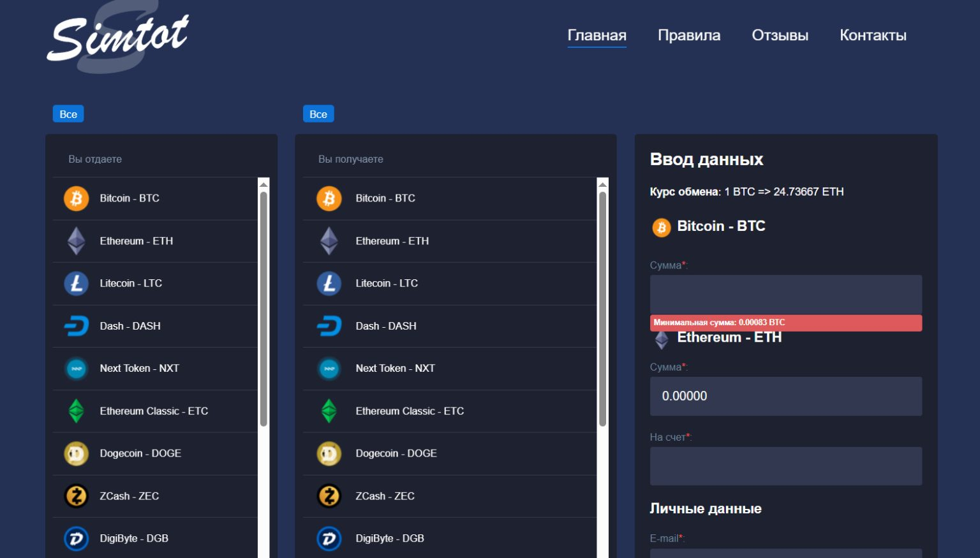Click the Dogecoin icon in the receive list
The image size is (980, 558).
pos(329,453)
